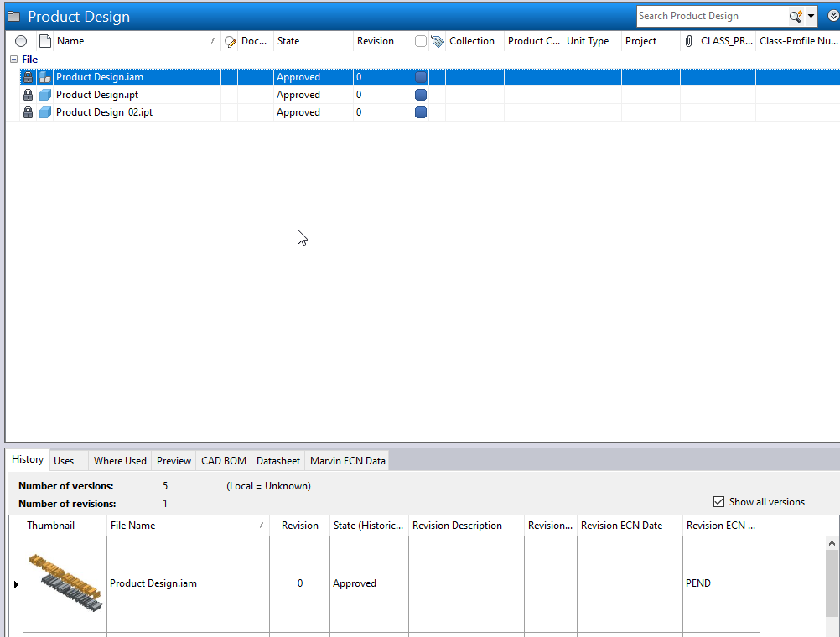This screenshot has height=637, width=840.
Task: Click the lock icon beside Product Design.ipt
Action: [28, 94]
